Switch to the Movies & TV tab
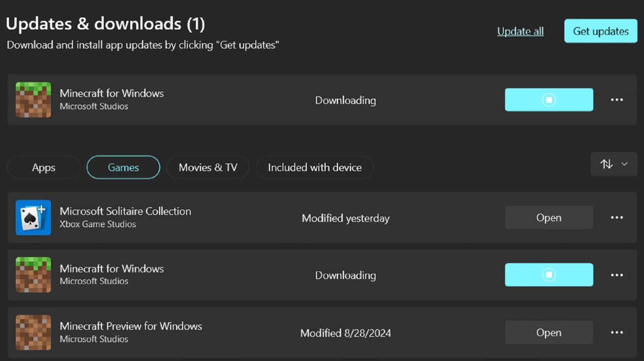 [208, 167]
